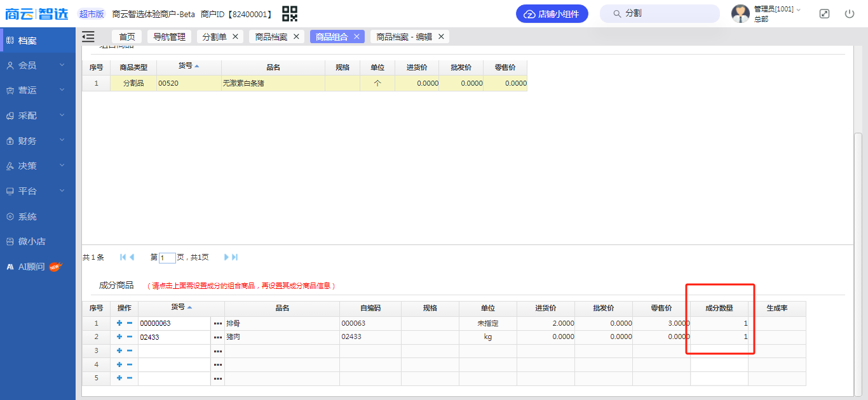Click the 店铺小组件 cloud button
The image size is (868, 400).
coord(552,14)
